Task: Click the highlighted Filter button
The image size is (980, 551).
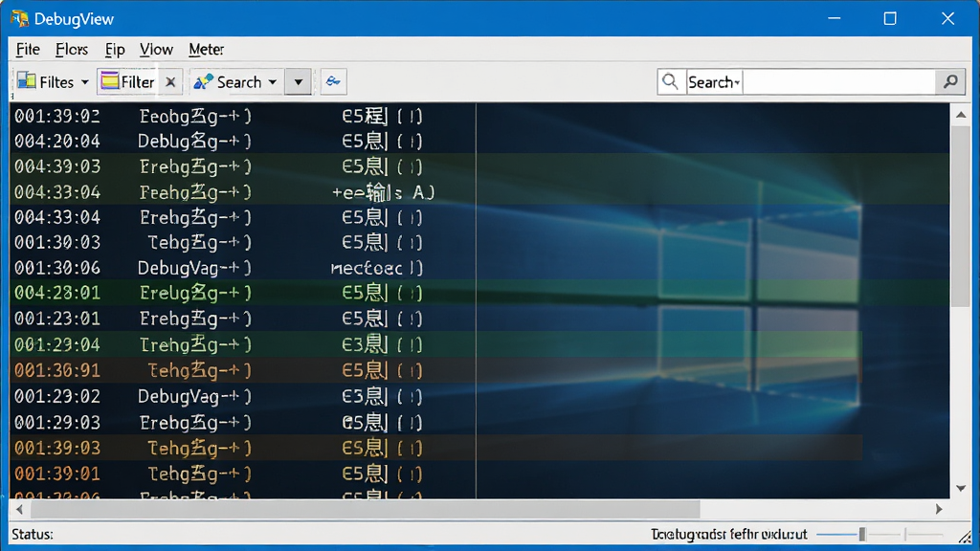Action: click(x=127, y=82)
